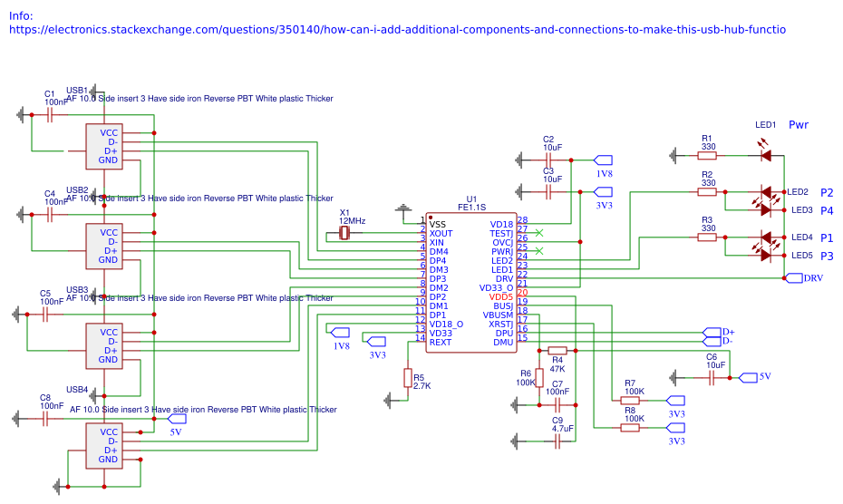The image size is (843, 504).
Task: Select the LED5 diode symbol
Action: 766,256
